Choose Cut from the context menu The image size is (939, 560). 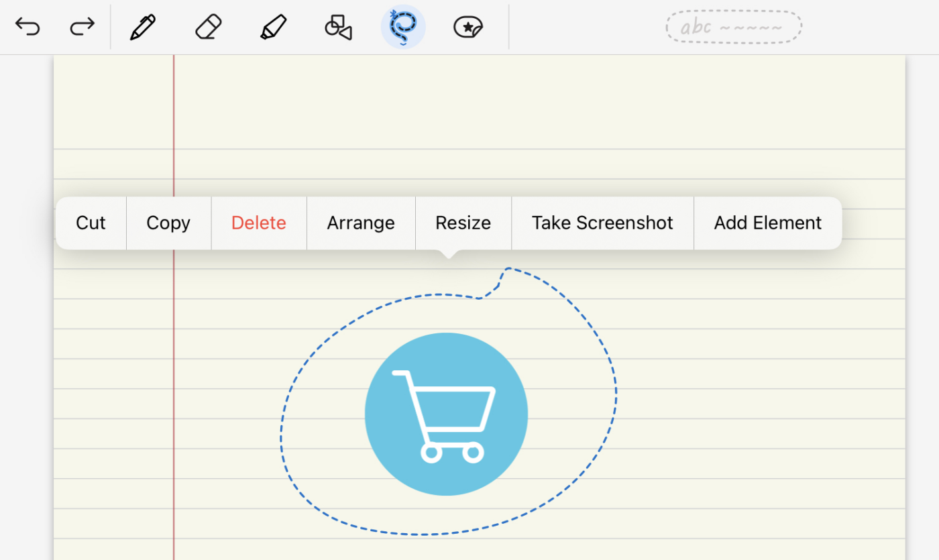(x=91, y=223)
